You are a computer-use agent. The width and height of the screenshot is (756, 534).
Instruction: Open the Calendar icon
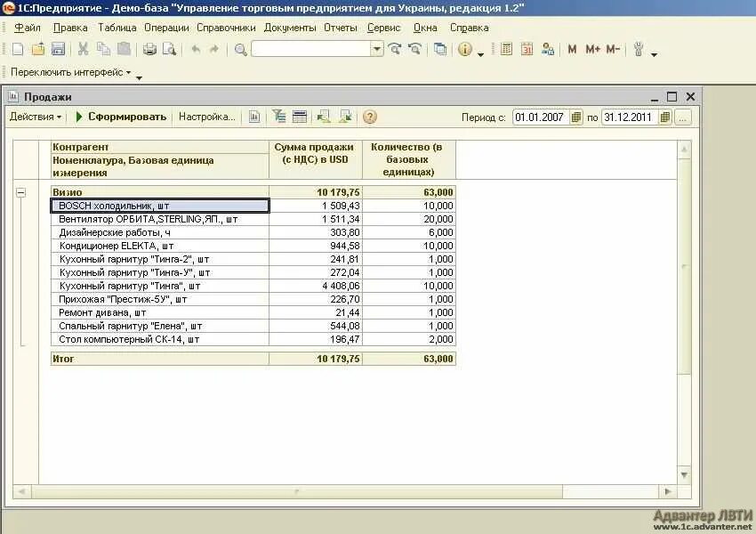pos(527,49)
